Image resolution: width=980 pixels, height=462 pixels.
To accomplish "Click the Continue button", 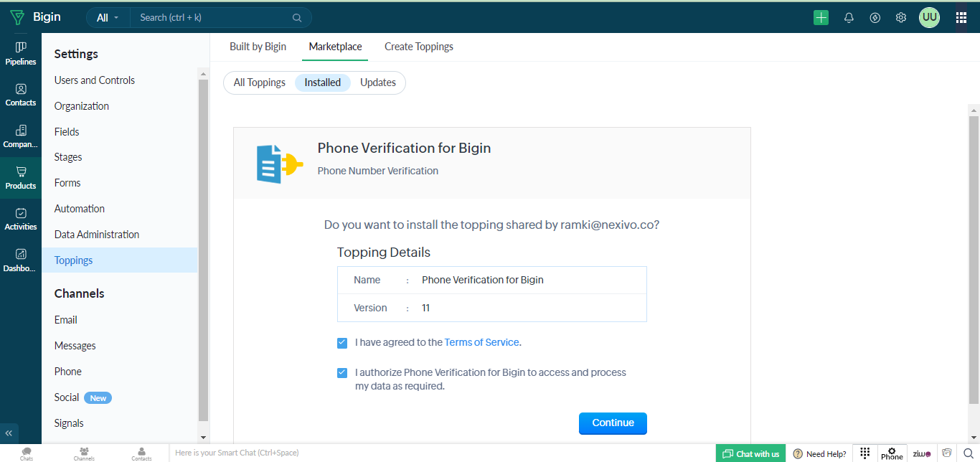I will [x=613, y=423].
